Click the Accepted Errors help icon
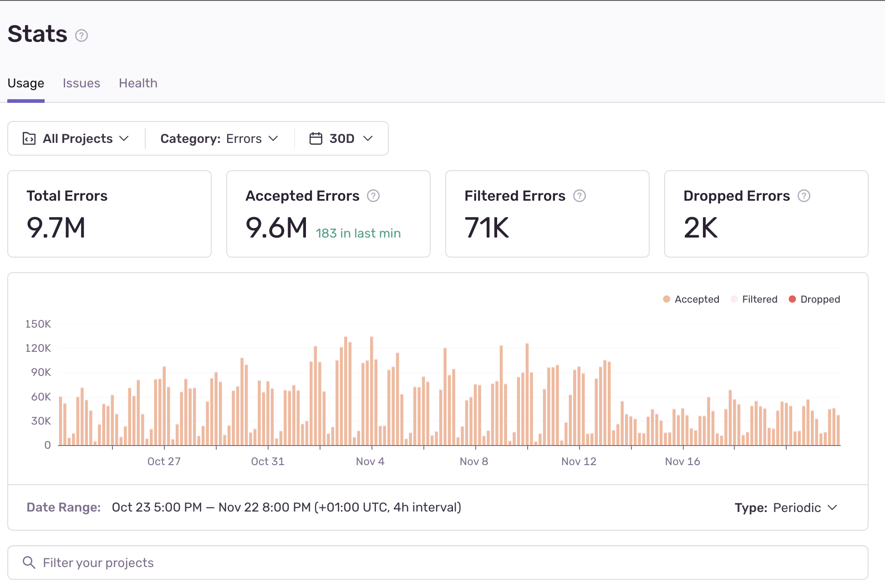The image size is (885, 588). (373, 196)
